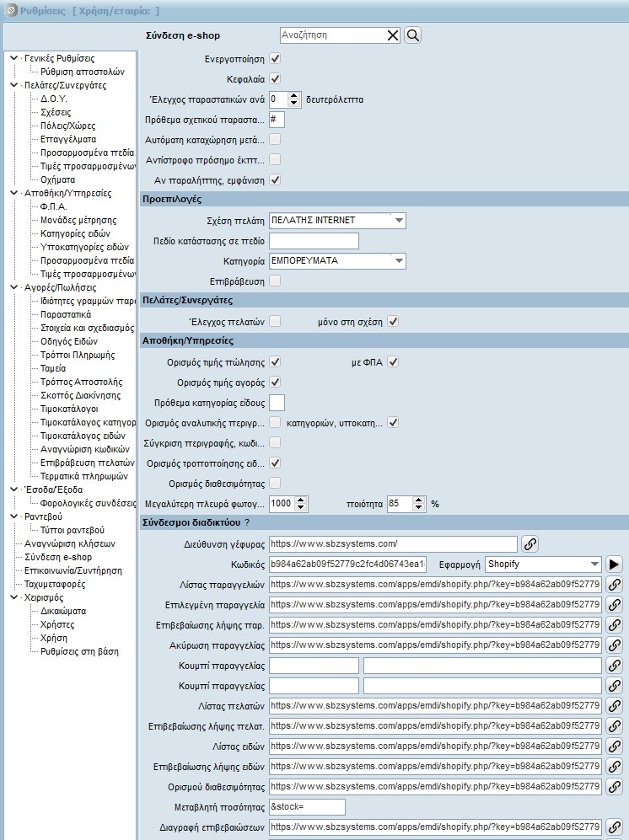Image resolution: width=629 pixels, height=840 pixels.
Task: Click the link icon for Ορισμού διαθεσιμότητας
Action: coord(615,786)
